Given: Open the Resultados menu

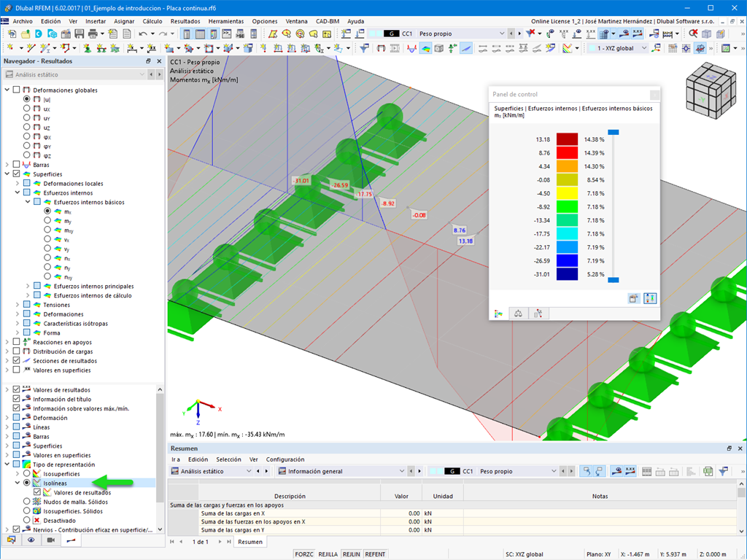Looking at the screenshot, I should 185,21.
